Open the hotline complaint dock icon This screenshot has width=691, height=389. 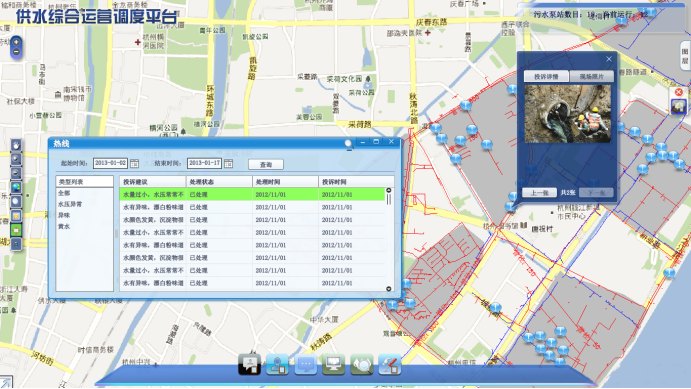(x=249, y=365)
